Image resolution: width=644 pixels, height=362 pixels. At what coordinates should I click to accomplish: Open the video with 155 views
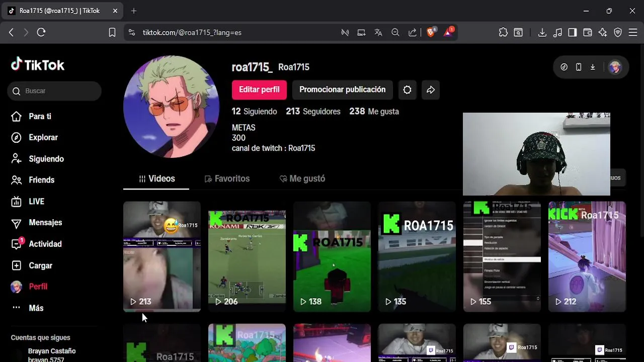(x=502, y=256)
